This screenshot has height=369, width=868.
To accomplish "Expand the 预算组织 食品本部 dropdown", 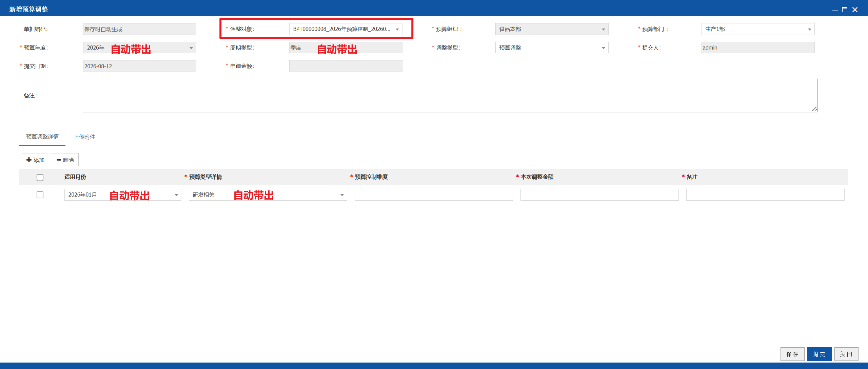I will 603,29.
